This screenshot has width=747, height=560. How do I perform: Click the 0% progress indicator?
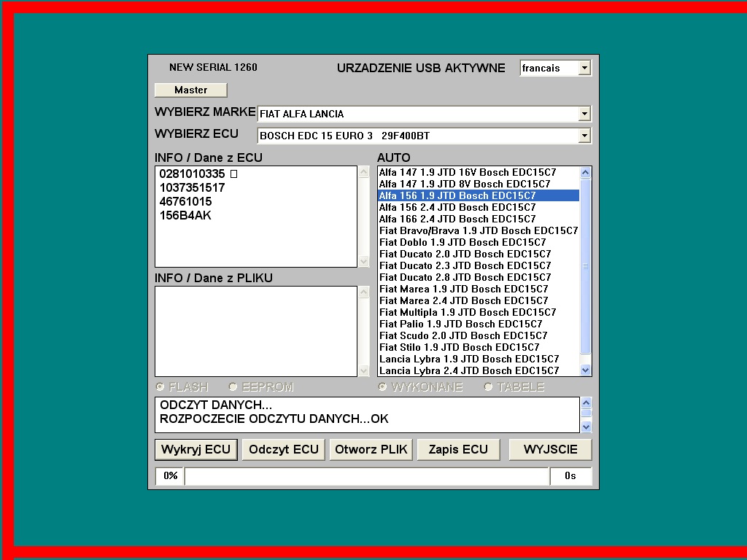(x=170, y=475)
